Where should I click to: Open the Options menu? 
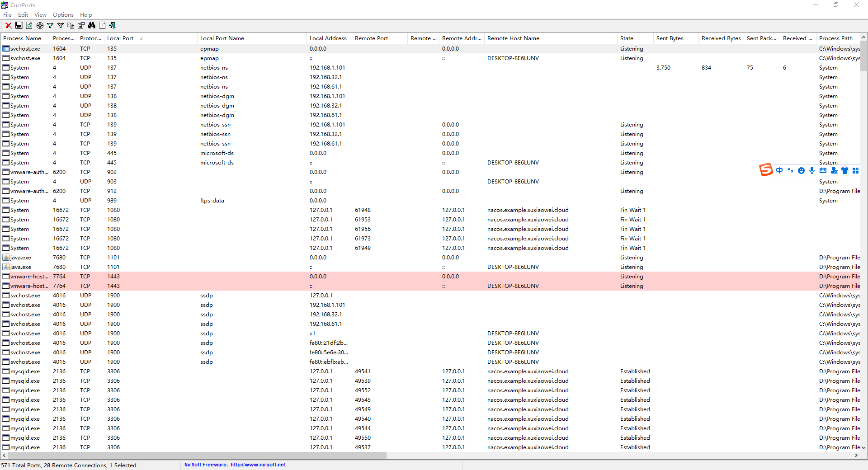coord(63,14)
